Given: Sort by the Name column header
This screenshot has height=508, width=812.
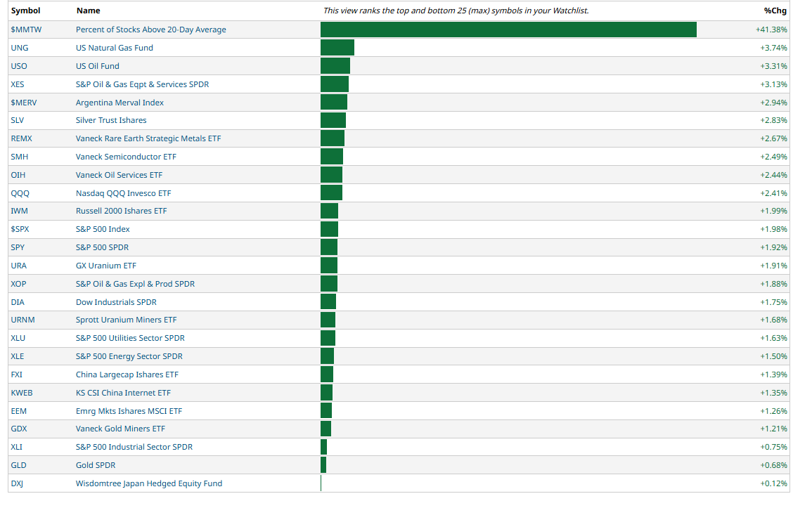Looking at the screenshot, I should point(88,11).
